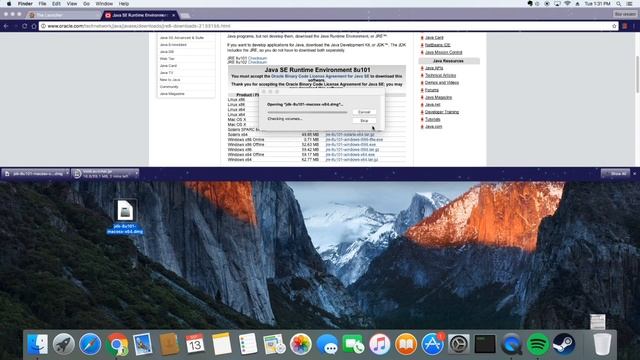Open App Store with update badge
The height and width of the screenshot is (360, 640).
pos(432,344)
